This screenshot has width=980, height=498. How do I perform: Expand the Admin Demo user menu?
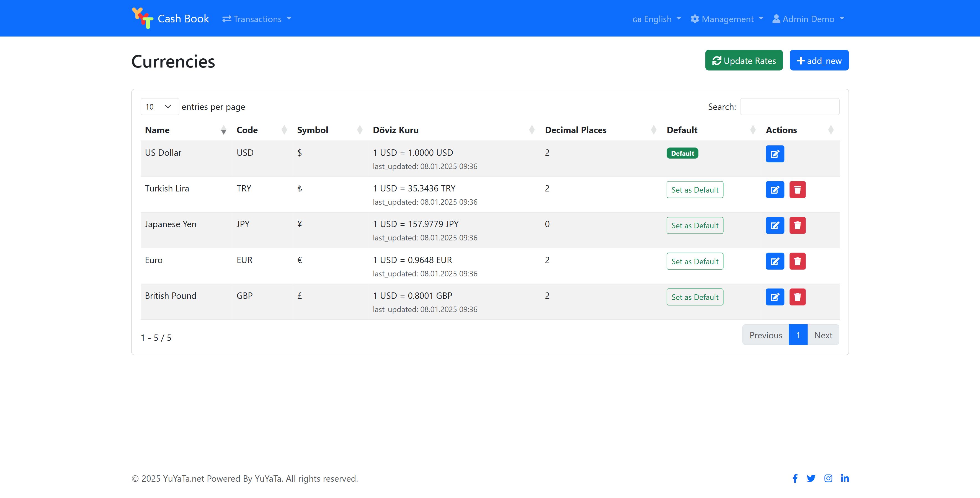(808, 19)
